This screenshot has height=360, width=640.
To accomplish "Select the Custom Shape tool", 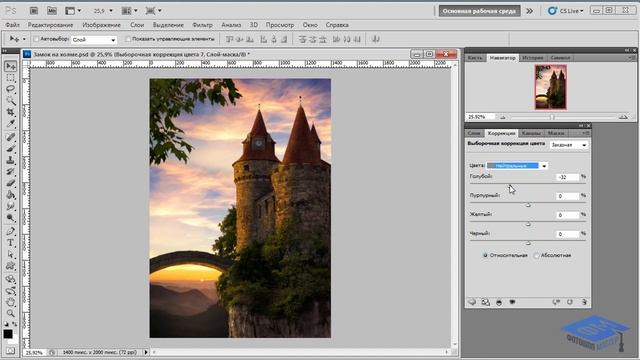I will pyautogui.click(x=11, y=266).
